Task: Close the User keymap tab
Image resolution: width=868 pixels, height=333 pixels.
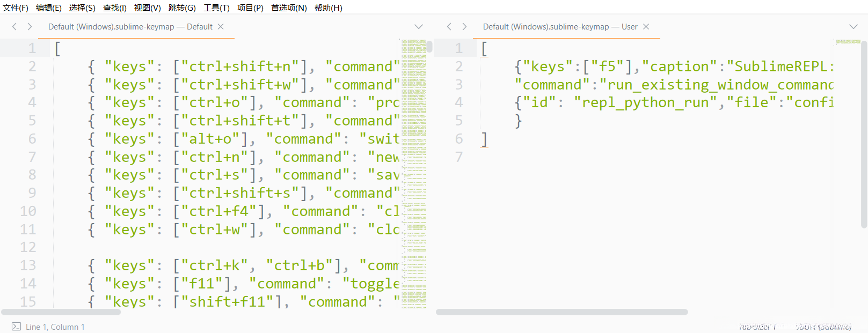Action: [x=646, y=27]
